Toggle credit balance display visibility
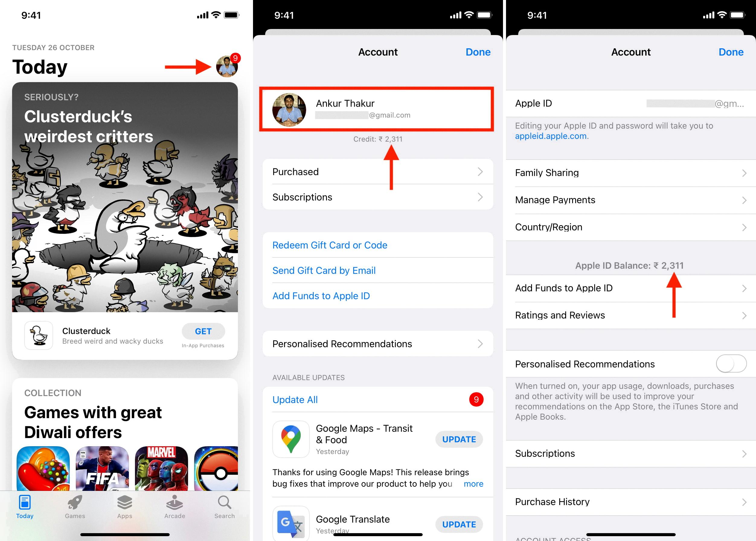Viewport: 756px width, 541px height. [377, 139]
